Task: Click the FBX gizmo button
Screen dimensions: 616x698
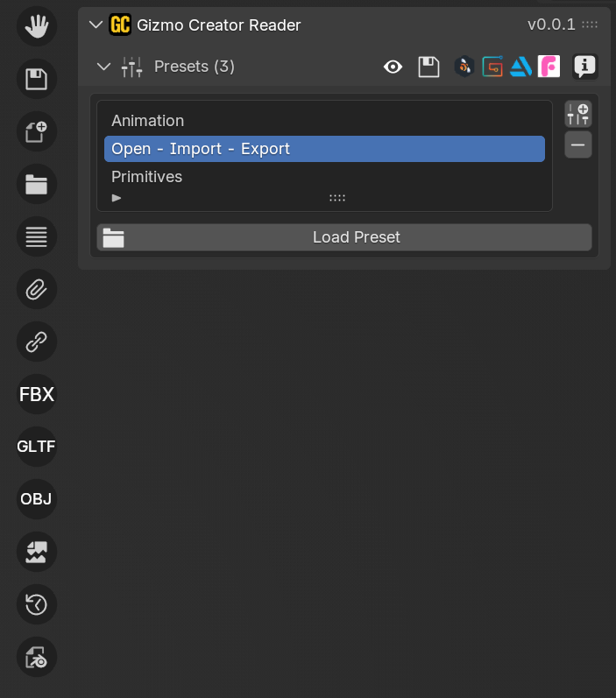Action: coord(37,394)
